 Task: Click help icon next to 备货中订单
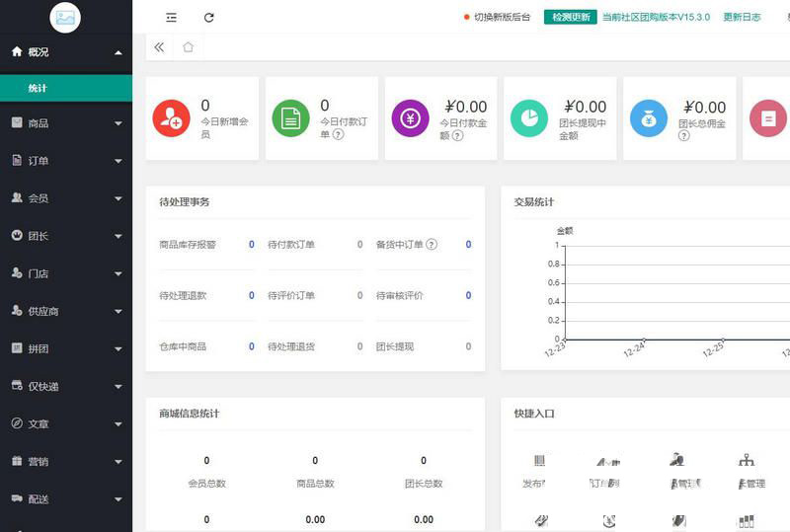[x=432, y=245]
